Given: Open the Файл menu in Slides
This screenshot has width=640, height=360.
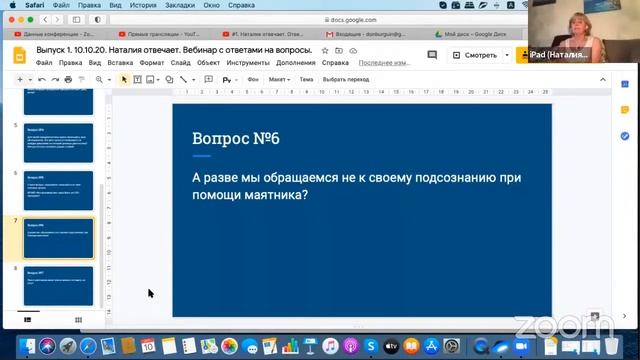Looking at the screenshot, I should 44,63.
